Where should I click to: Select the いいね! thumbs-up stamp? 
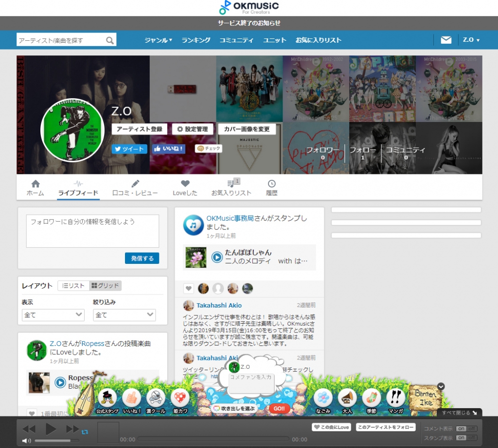coord(131,400)
